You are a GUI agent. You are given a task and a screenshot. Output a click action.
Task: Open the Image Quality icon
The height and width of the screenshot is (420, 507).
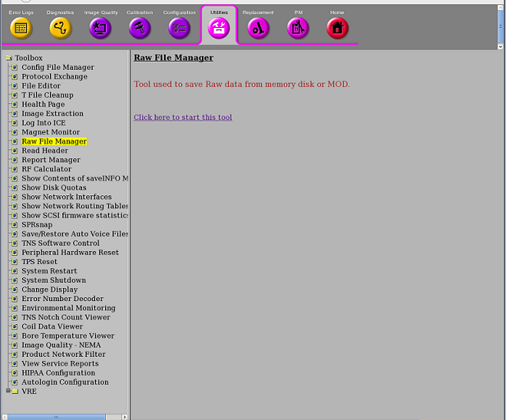coord(100,28)
